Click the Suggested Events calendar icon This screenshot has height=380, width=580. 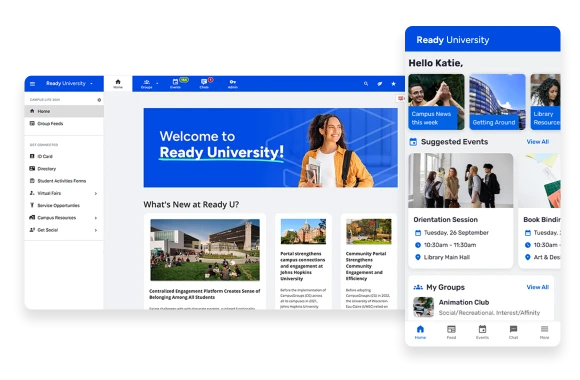tap(413, 142)
